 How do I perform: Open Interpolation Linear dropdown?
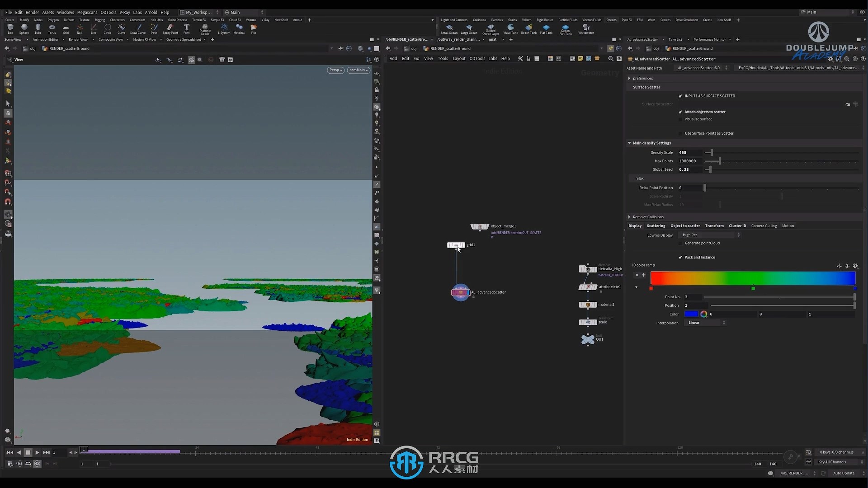(x=705, y=323)
